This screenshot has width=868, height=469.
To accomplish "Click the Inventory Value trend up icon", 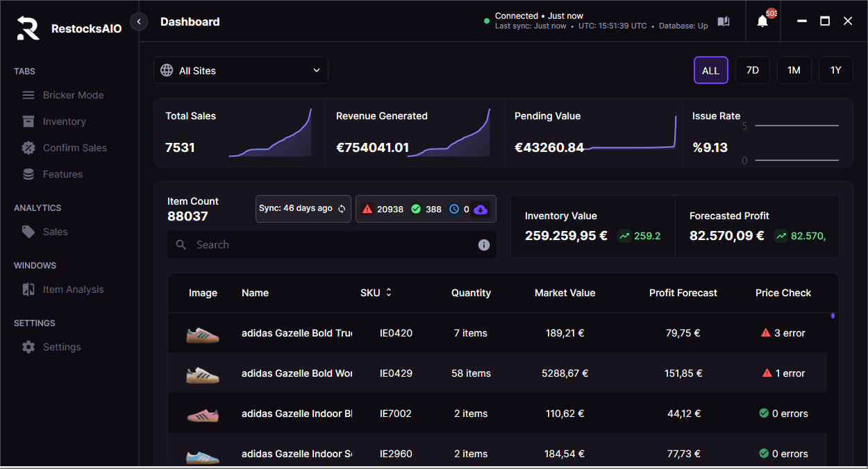I will pyautogui.click(x=624, y=236).
